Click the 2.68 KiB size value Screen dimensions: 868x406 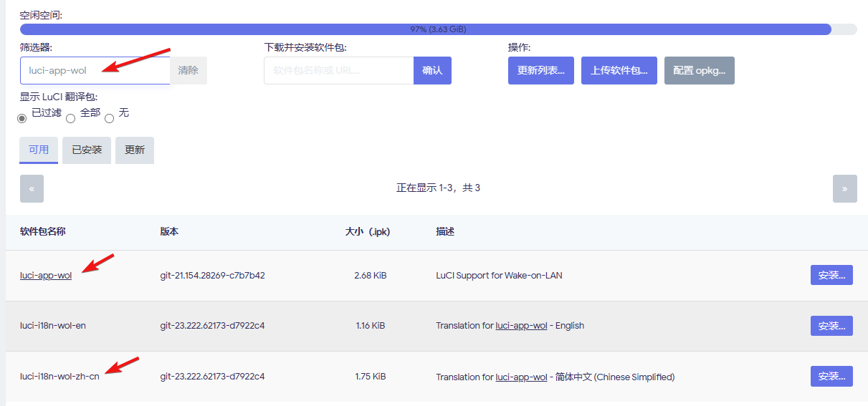371,276
